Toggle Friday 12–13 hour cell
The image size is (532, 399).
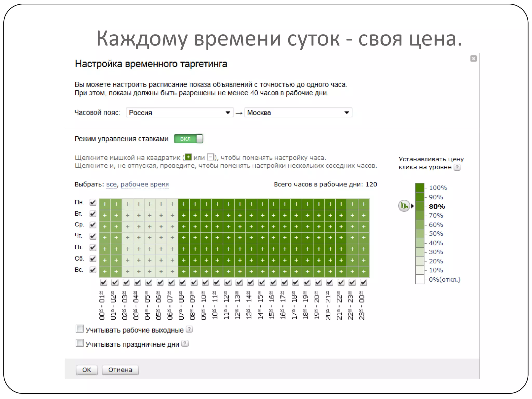coord(240,249)
